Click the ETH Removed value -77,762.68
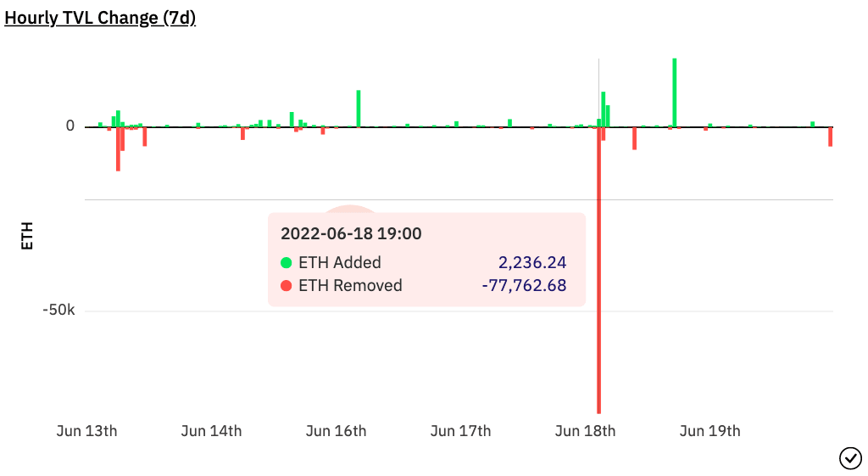The image size is (868, 476). [524, 286]
